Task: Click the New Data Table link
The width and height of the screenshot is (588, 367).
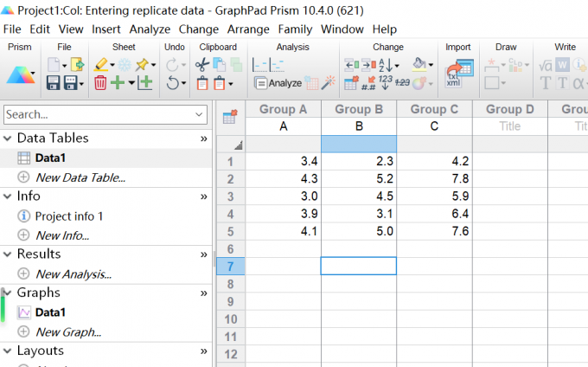Action: click(x=80, y=177)
